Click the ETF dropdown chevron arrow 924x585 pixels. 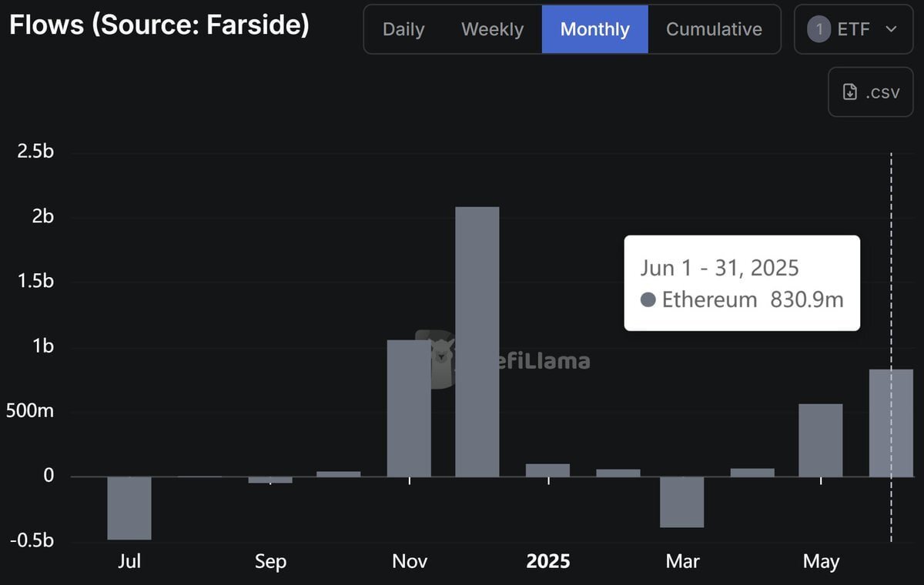(892, 29)
